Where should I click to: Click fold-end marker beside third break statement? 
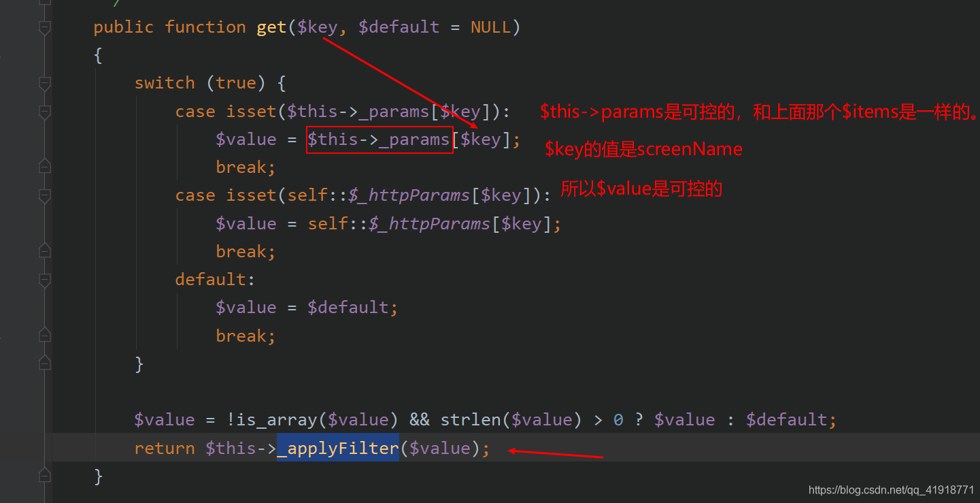[45, 336]
